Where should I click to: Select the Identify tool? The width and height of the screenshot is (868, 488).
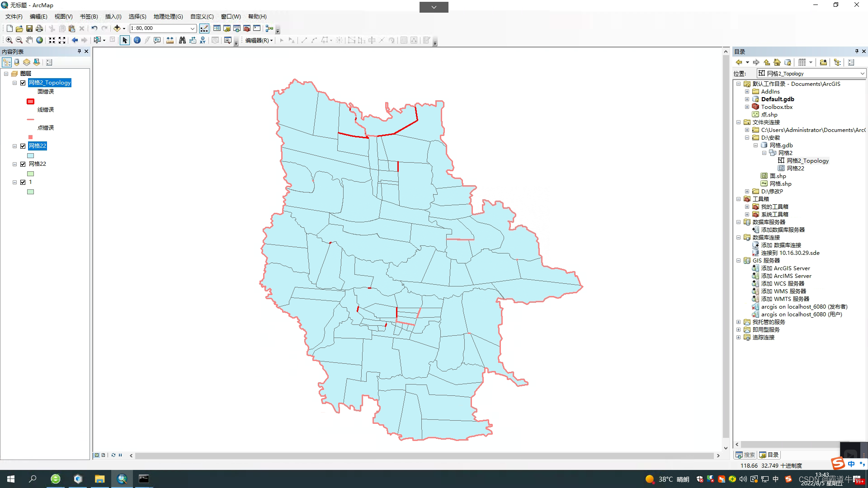(x=137, y=40)
